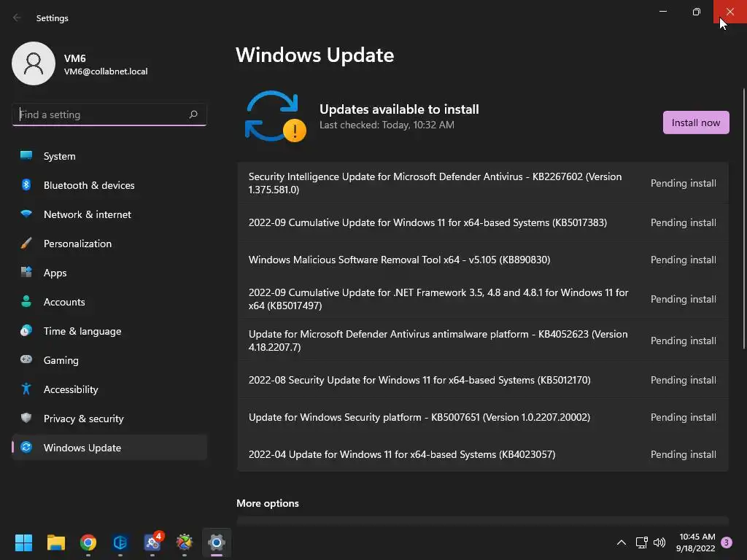The width and height of the screenshot is (747, 560).
Task: Click the restore window button
Action: tap(696, 12)
